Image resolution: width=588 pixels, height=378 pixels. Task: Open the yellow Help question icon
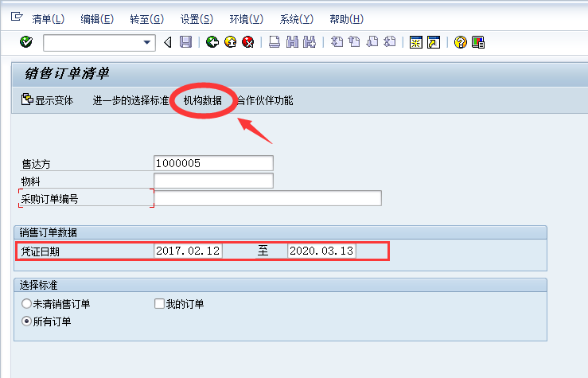(x=460, y=42)
